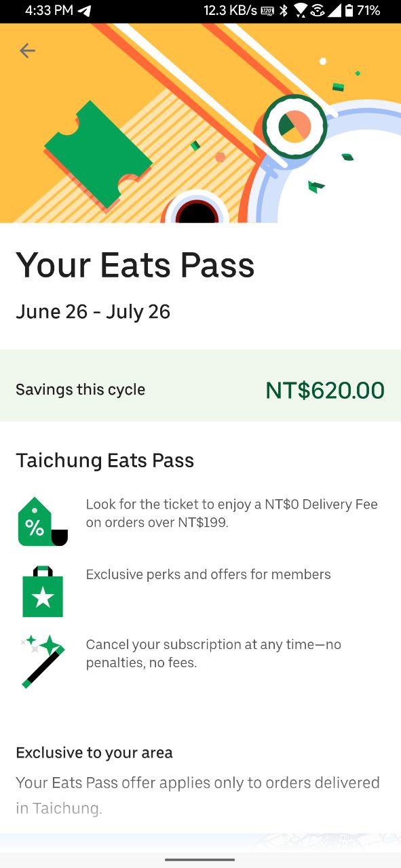Screen dimensions: 401x868
Task: Tap the NT$620.00 savings amount
Action: click(325, 390)
